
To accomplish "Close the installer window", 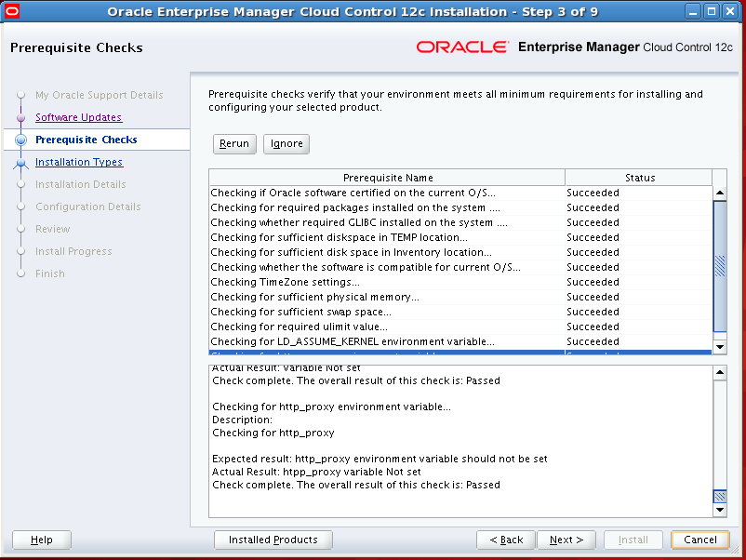I will point(730,11).
